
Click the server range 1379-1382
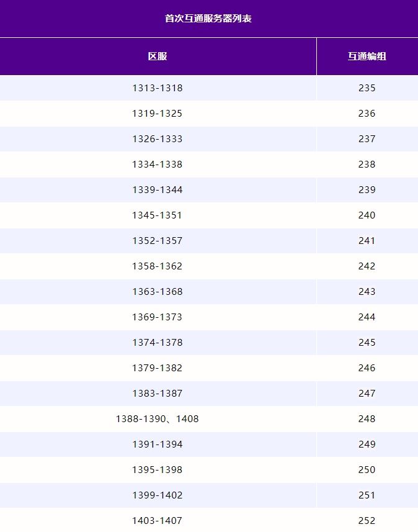tap(158, 367)
